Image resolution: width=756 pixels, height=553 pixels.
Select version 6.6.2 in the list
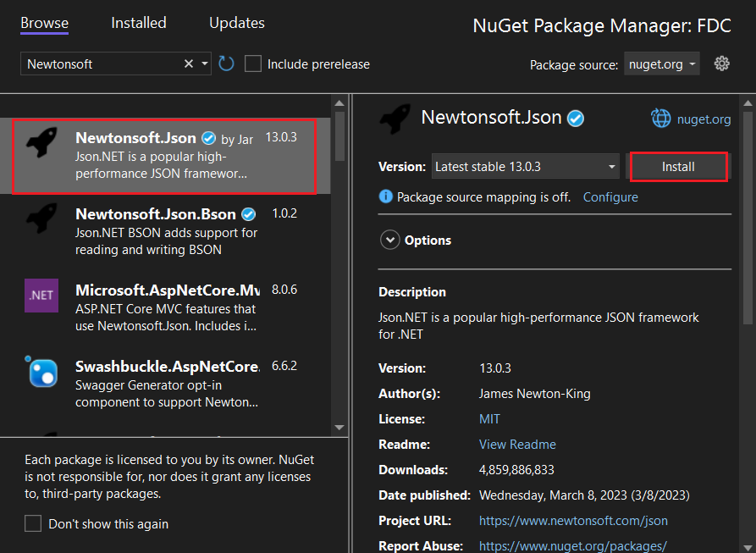(x=284, y=366)
